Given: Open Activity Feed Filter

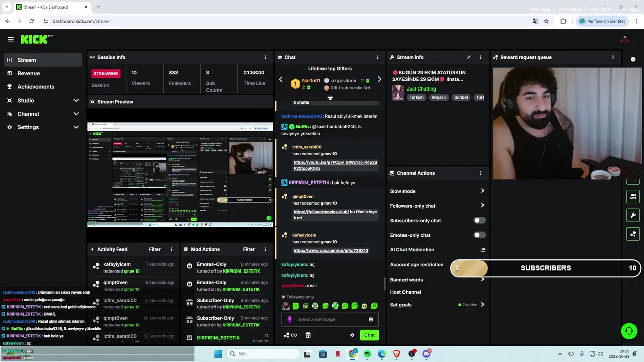Looking at the screenshot, I should (155, 249).
